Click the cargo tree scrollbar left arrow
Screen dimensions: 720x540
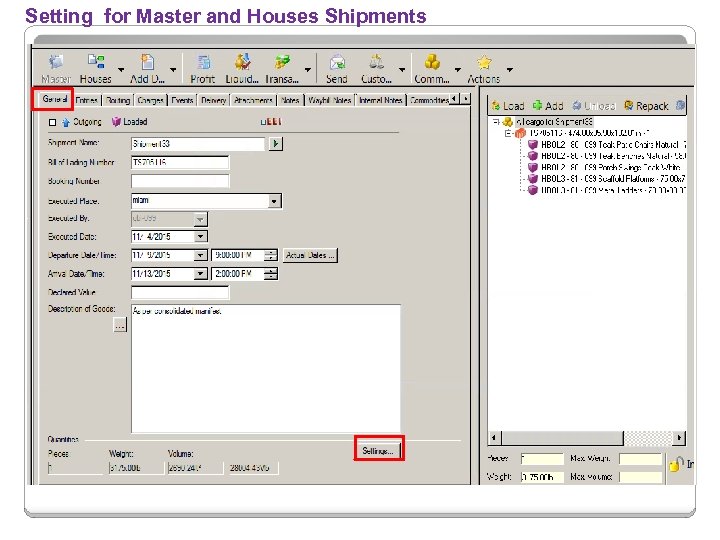494,438
